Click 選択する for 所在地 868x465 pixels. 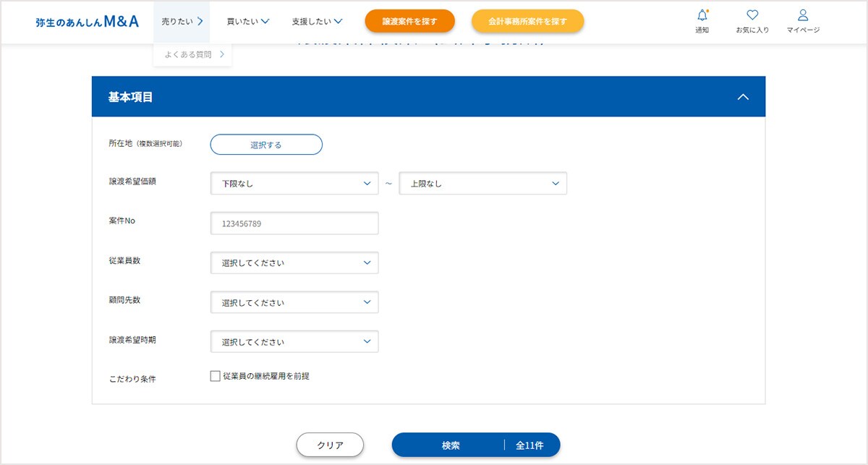(266, 145)
